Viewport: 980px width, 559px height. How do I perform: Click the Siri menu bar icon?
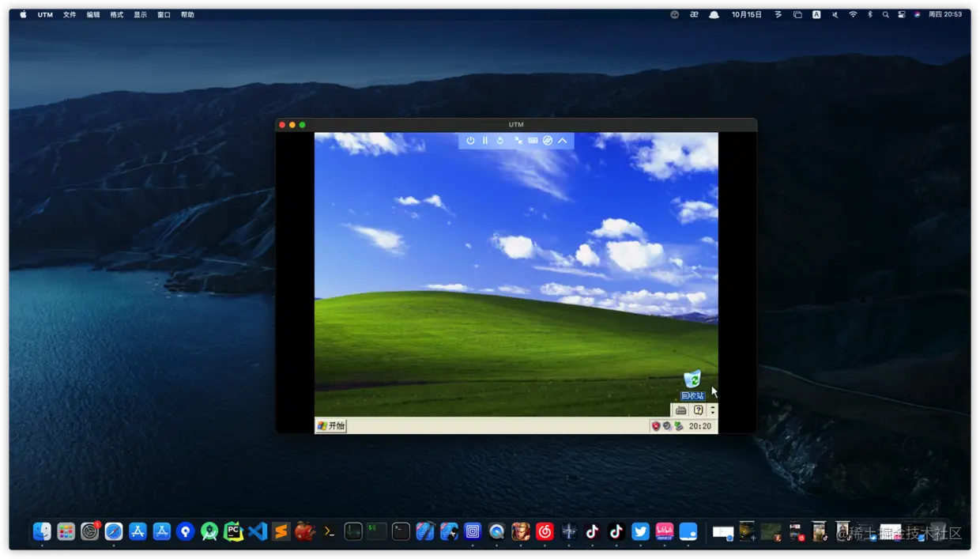[x=917, y=14]
